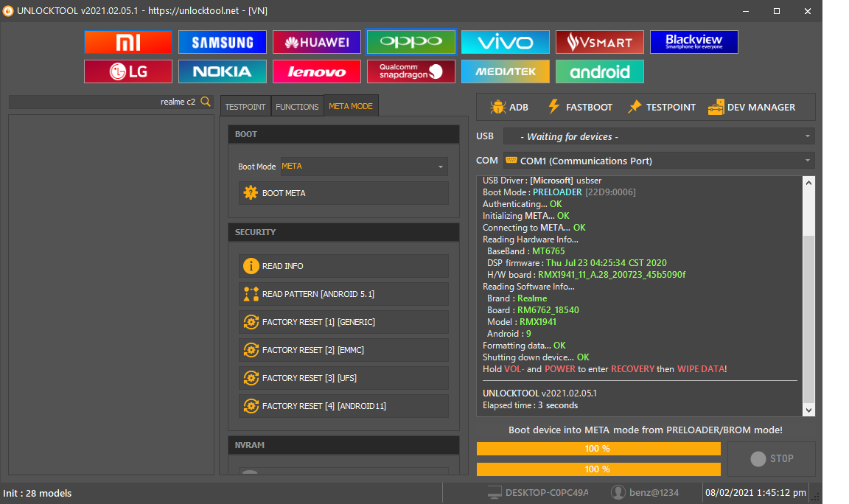The height and width of the screenshot is (504, 849).
Task: Switch to the TESTPOINT tab
Action: (245, 107)
